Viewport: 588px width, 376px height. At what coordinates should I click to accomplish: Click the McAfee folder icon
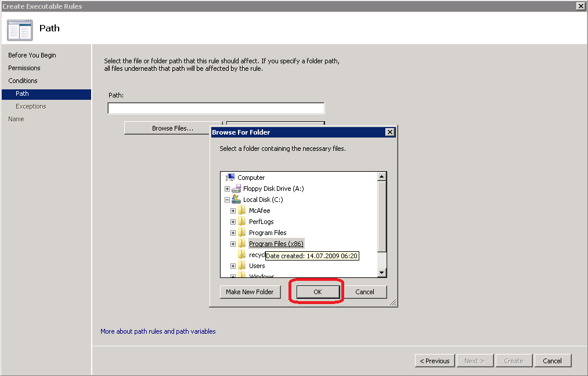(x=242, y=211)
